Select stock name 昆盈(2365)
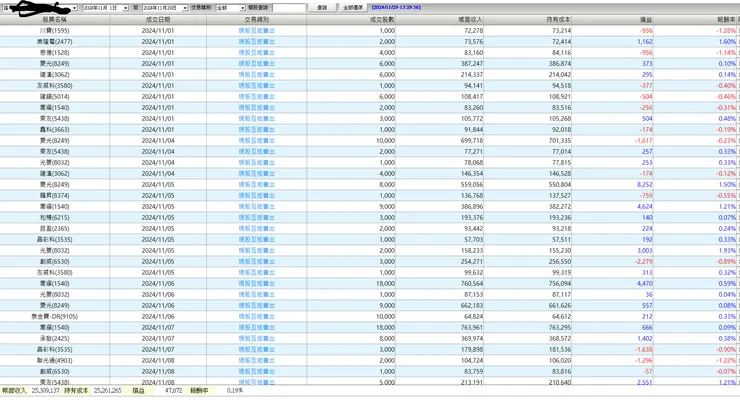 coord(55,229)
